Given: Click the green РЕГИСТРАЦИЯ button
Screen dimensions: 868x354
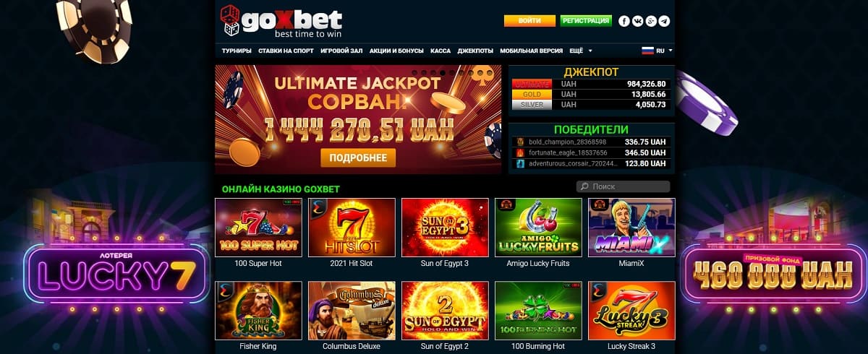Looking at the screenshot, I should 586,21.
